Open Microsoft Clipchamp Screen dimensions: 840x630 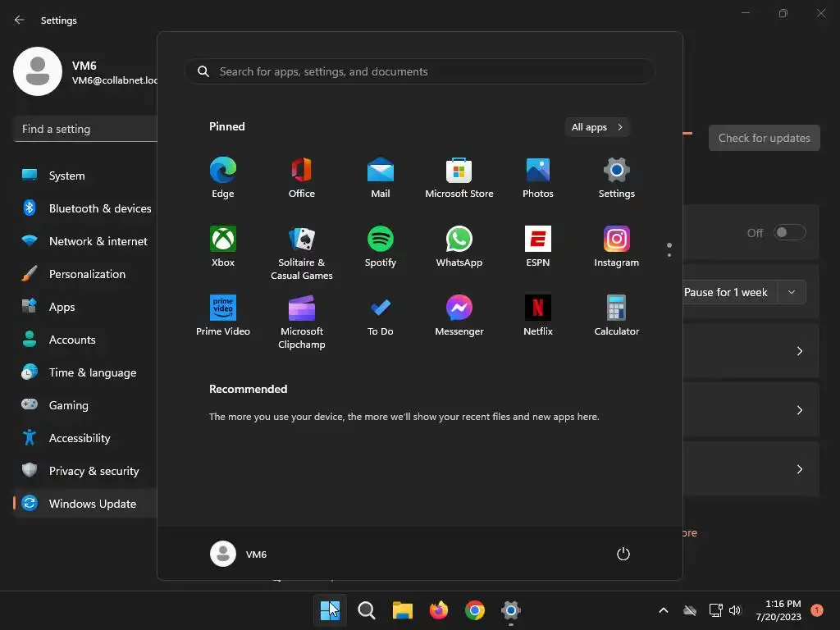302,322
